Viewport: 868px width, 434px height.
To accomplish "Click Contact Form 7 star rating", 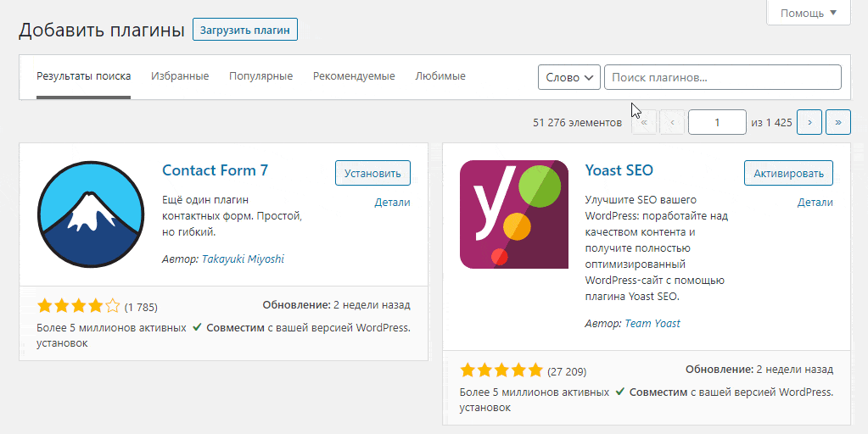I will [78, 306].
